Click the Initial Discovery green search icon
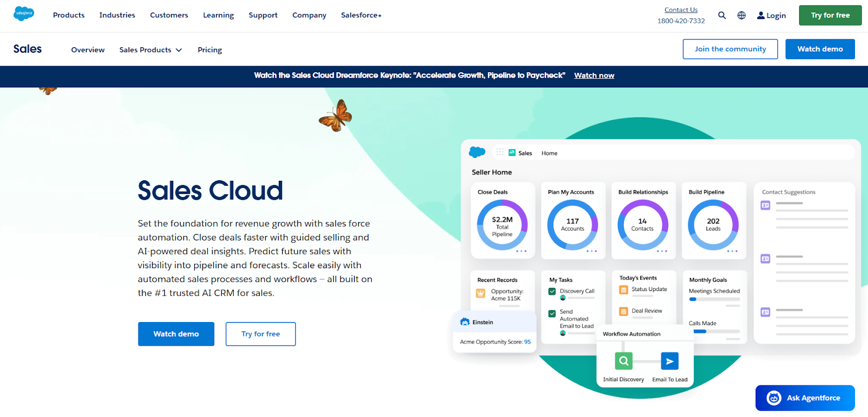The width and height of the screenshot is (868, 417). (x=624, y=361)
